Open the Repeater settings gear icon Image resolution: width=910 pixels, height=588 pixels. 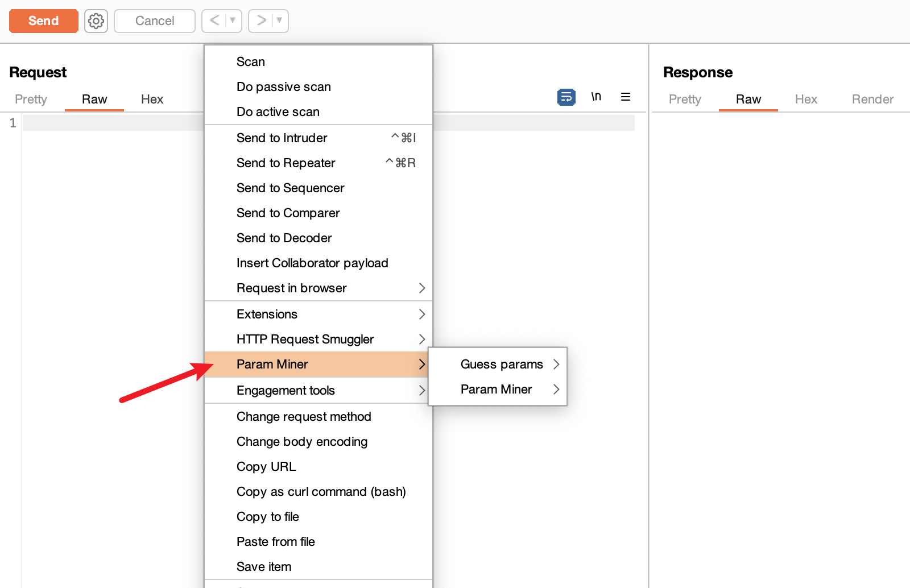click(96, 21)
